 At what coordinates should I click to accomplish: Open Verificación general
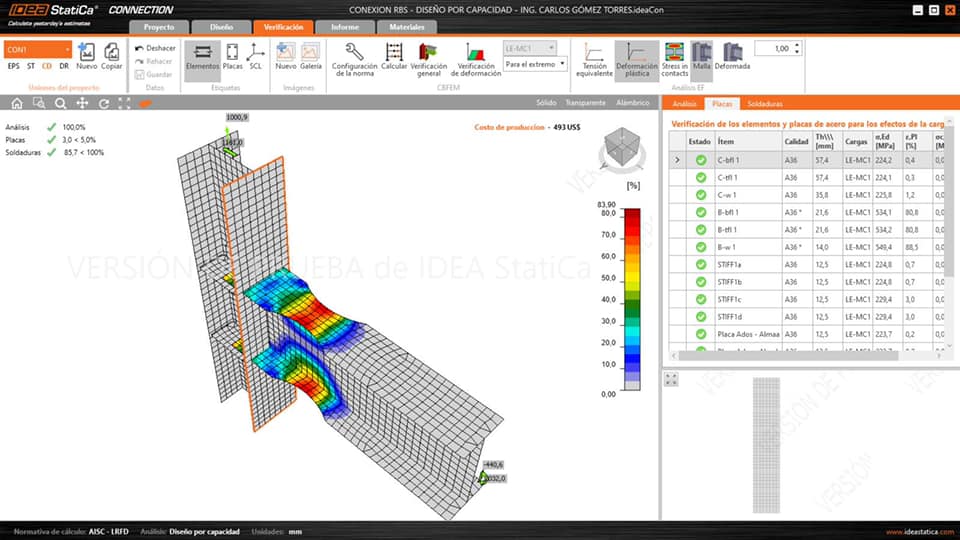429,59
